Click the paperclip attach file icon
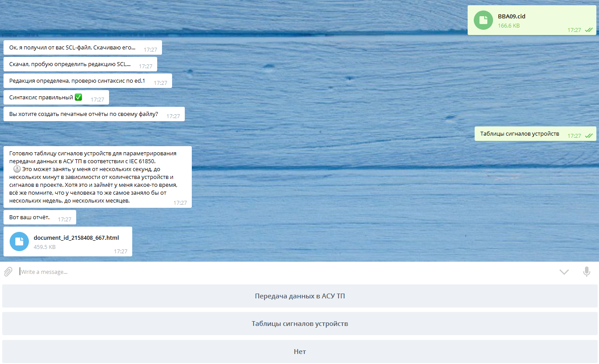This screenshot has height=364, width=599. pos(8,272)
